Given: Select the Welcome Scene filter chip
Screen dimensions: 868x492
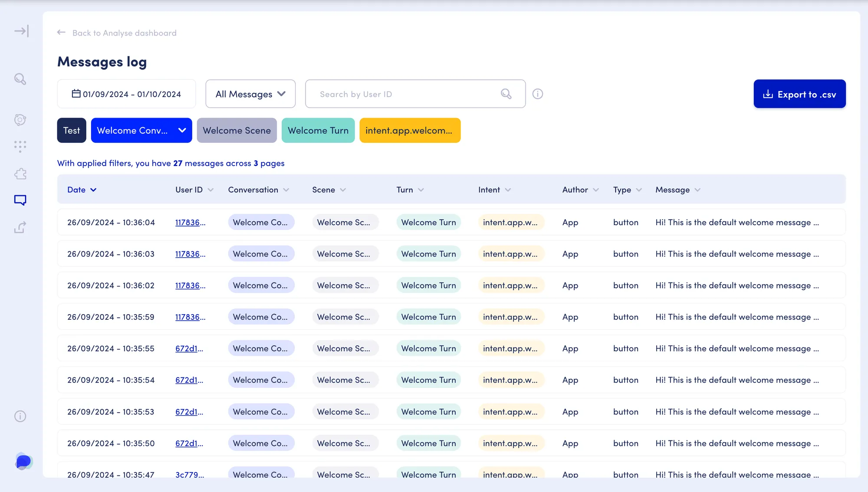Looking at the screenshot, I should (x=237, y=130).
